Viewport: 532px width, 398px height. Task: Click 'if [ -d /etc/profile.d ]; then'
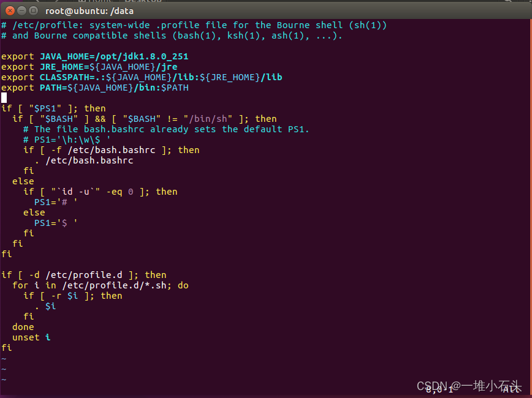pos(84,275)
